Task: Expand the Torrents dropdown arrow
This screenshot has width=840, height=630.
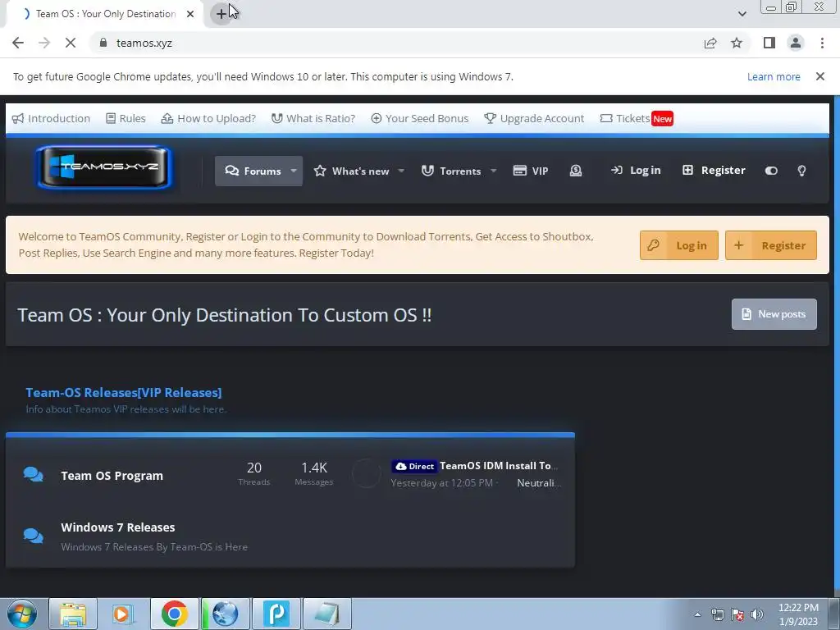Action: (x=493, y=171)
